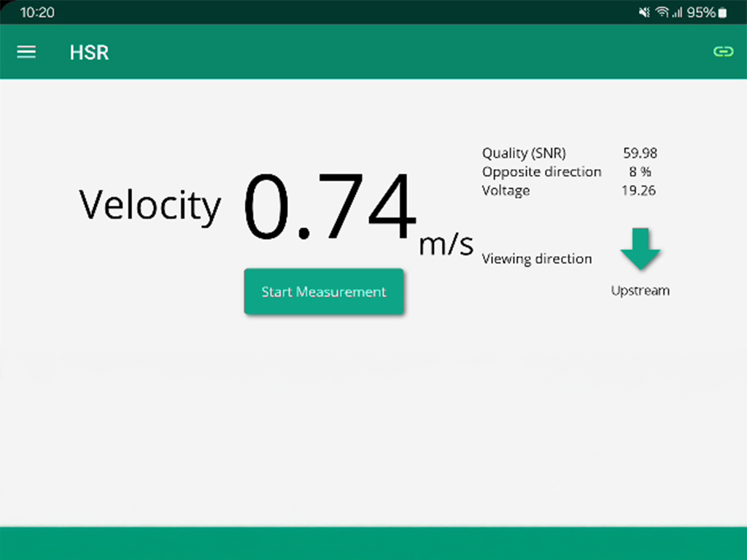
Task: Click the Viewing direction label
Action: pos(537,259)
